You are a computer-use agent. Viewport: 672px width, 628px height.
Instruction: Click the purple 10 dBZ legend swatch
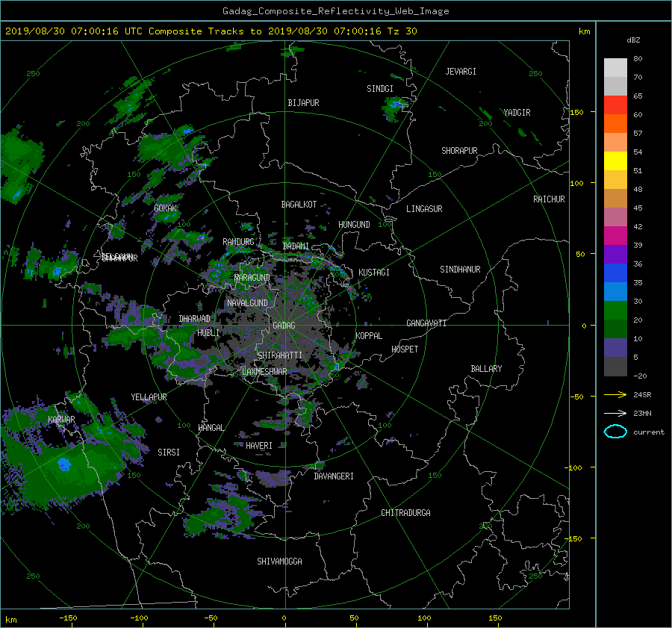(615, 348)
